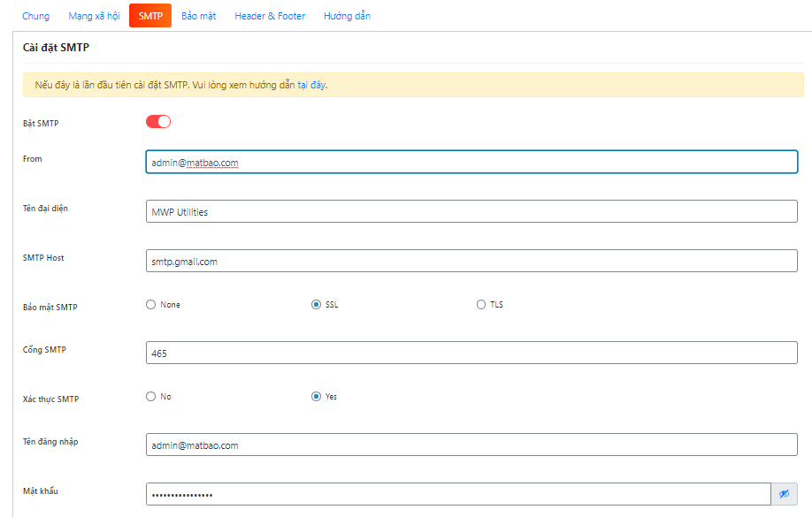Open the Hướng dẫn tab
The height and width of the screenshot is (517, 812).
coord(347,16)
